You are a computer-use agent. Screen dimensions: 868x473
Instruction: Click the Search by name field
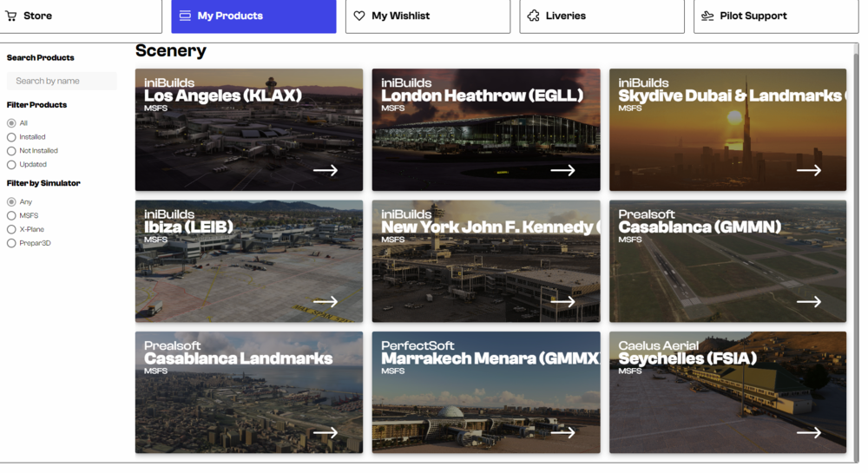[x=62, y=81]
